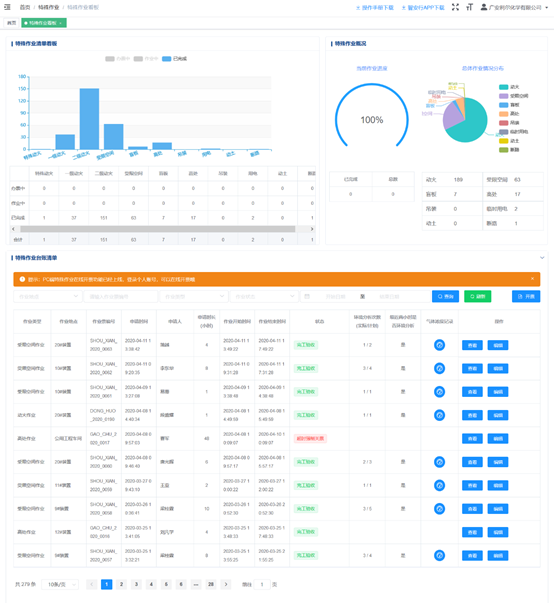
Task: Open gas concentration record for SHOU_XIAN_2020_0062
Action: coord(439,368)
